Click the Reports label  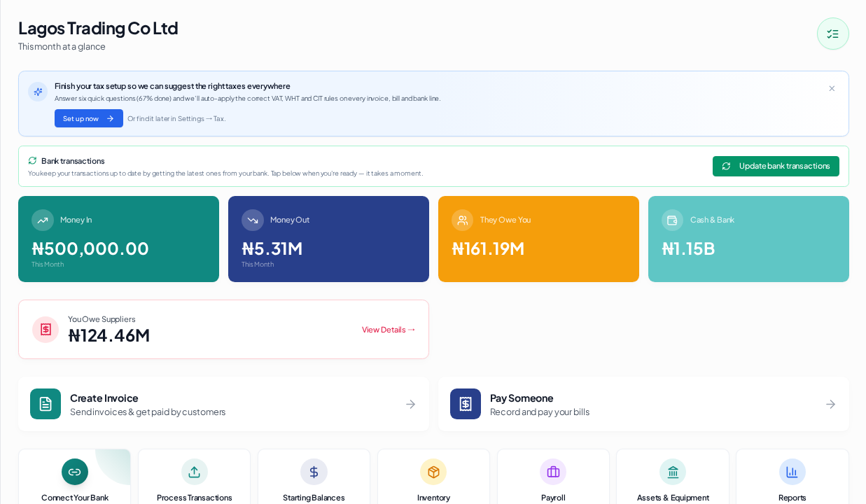[x=792, y=498]
